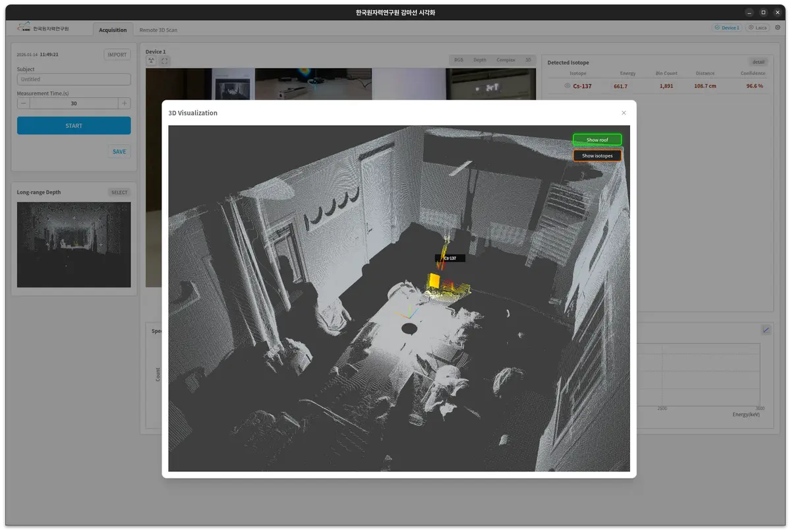Click the fullscreen expand icon under Device 1

pos(165,61)
